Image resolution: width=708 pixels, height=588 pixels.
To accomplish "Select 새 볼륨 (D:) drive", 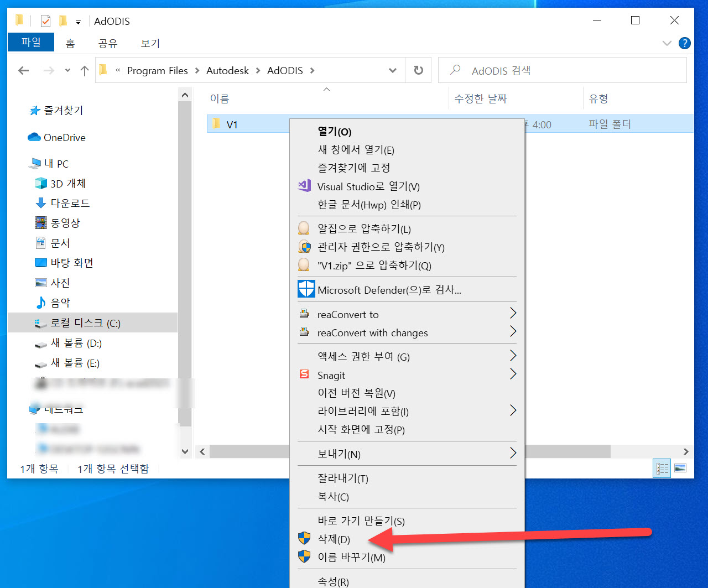I will coord(69,343).
